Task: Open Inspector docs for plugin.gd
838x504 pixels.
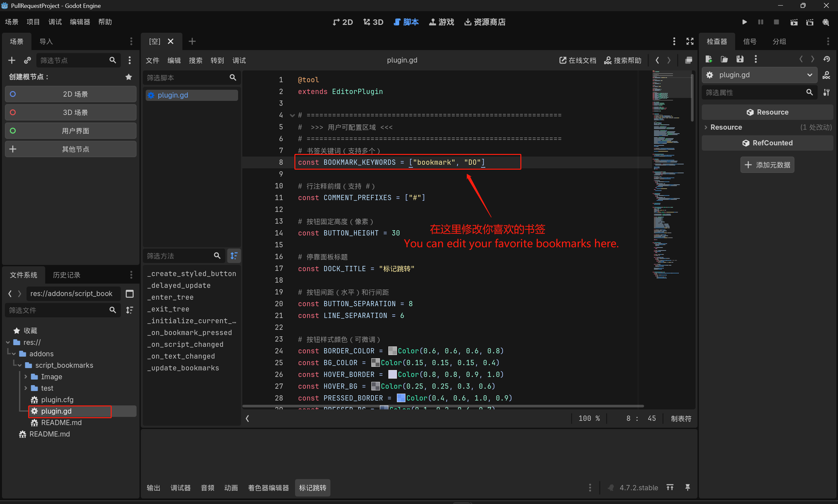Action: (x=826, y=75)
